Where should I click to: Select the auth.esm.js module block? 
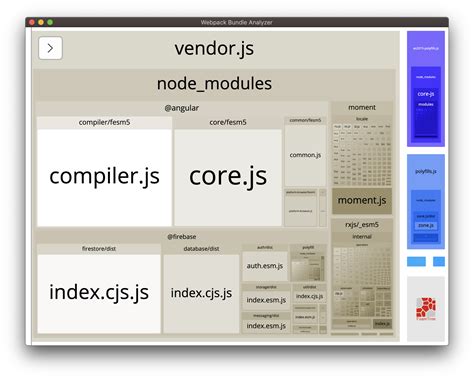point(265,266)
